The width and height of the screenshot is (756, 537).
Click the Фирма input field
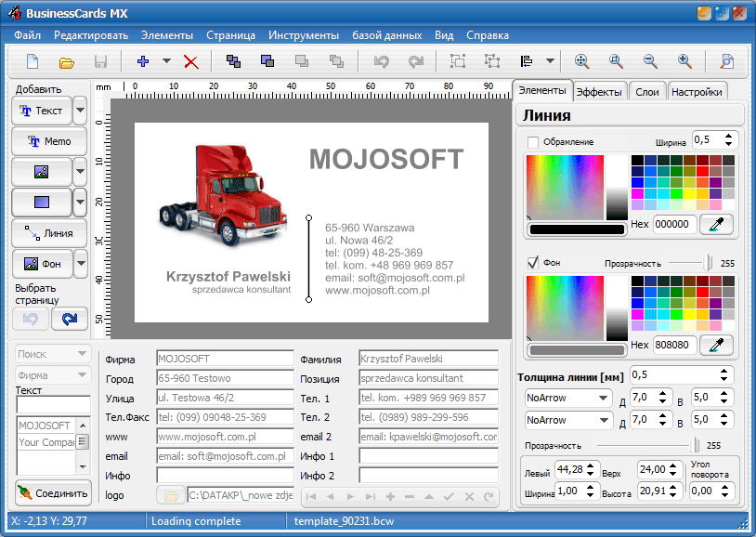coord(225,359)
